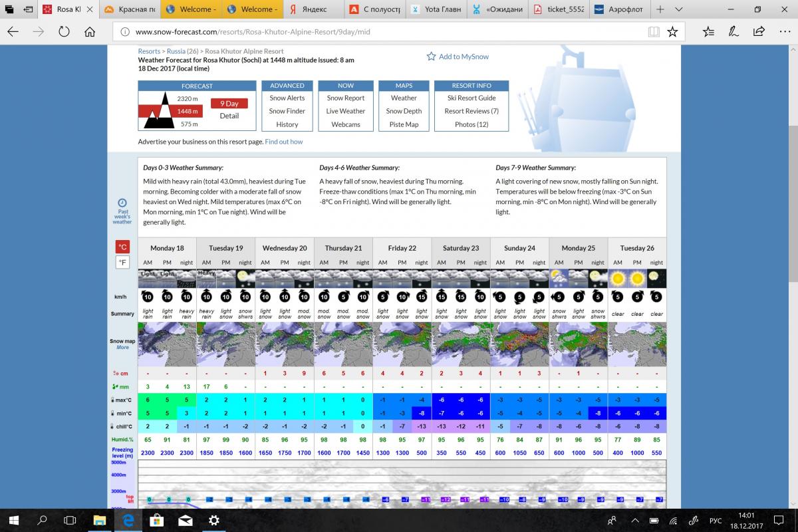
Task: Open File Explorer from the taskbar
Action: pyautogui.click(x=99, y=519)
